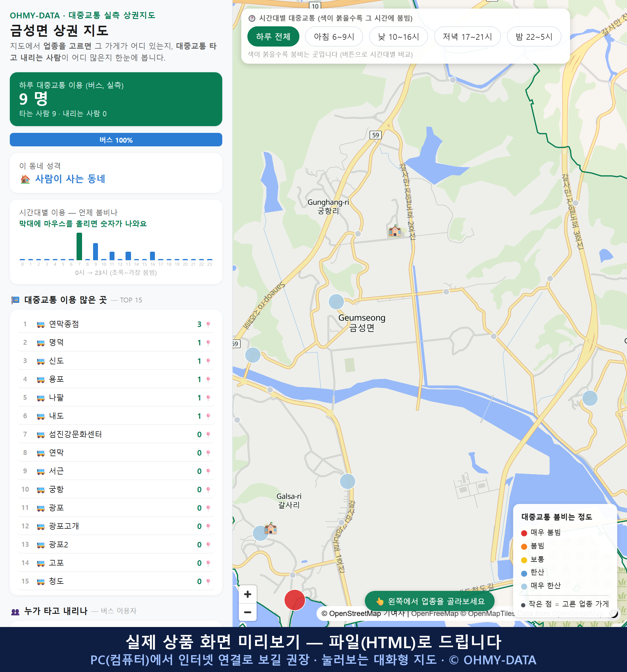Click the clock icon beside 시간대별 대중교통

point(252,18)
